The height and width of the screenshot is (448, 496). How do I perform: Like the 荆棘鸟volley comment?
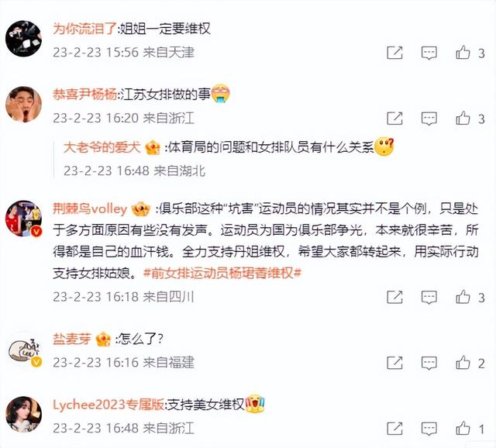[463, 297]
